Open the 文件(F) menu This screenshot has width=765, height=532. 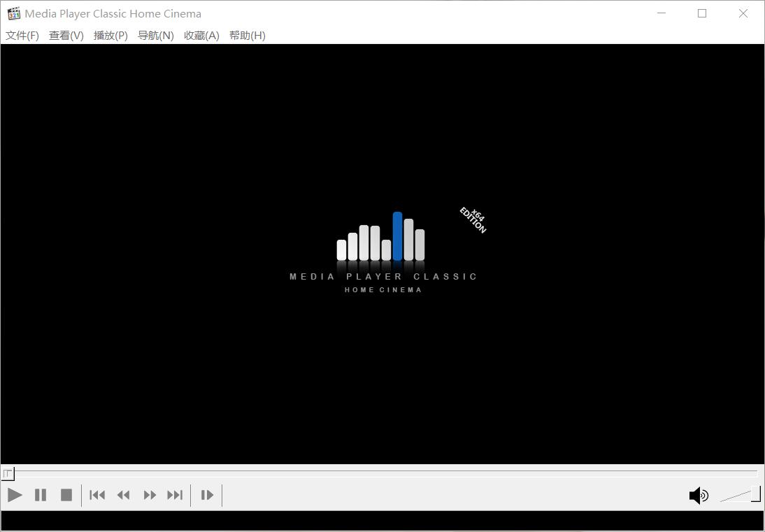pos(22,36)
